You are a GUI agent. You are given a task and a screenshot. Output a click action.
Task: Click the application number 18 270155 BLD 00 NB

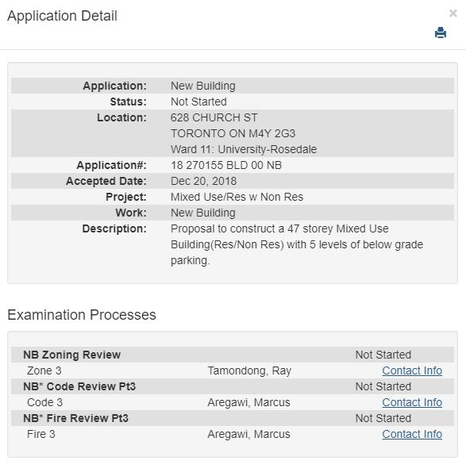226,165
